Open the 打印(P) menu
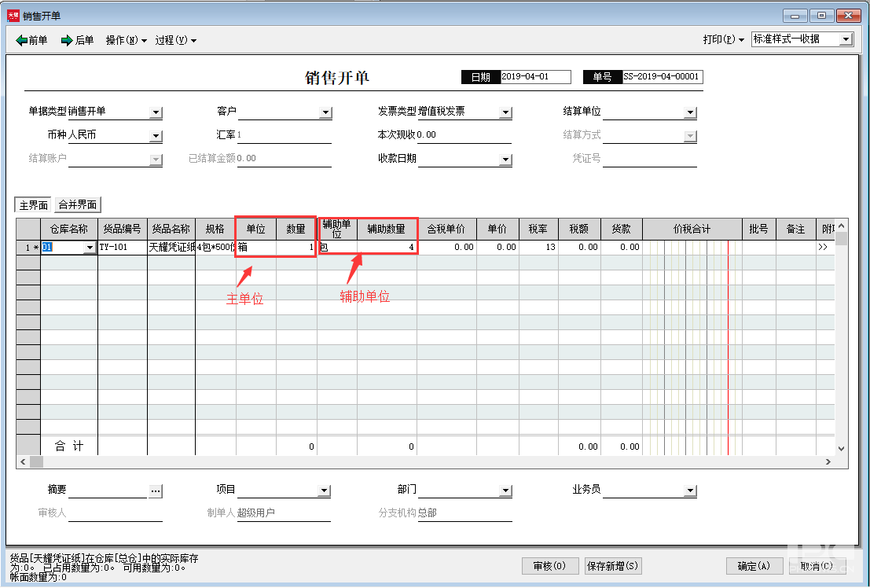Viewport: 870px width, 588px height. tap(723, 39)
